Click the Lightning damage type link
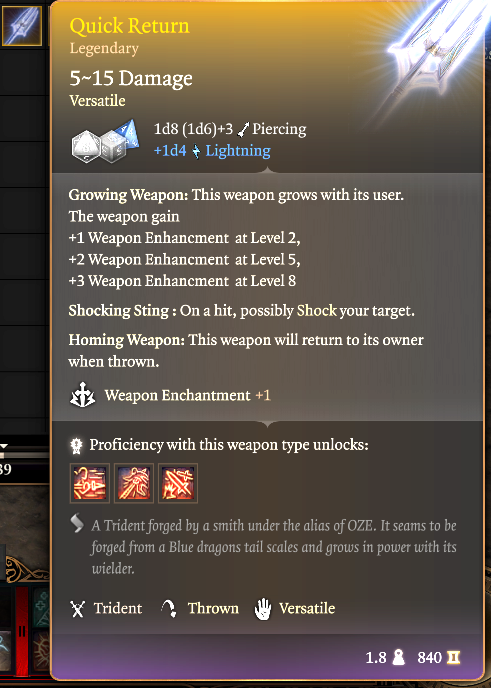Screen dimensions: 491x688 point(238,150)
